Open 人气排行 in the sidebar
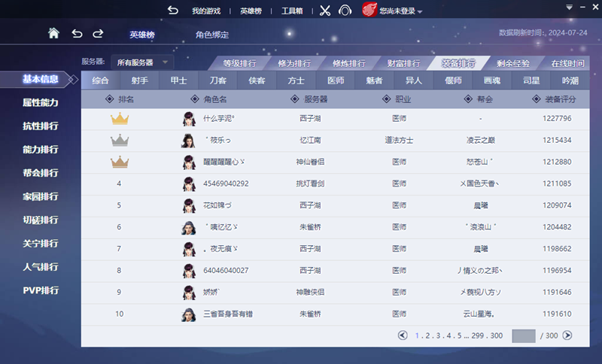 41,267
